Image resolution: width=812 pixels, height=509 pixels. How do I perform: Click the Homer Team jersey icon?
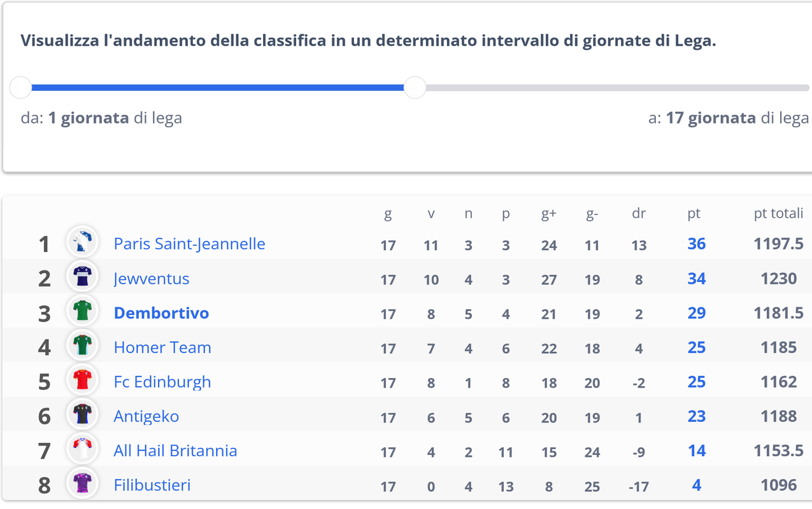pos(82,346)
